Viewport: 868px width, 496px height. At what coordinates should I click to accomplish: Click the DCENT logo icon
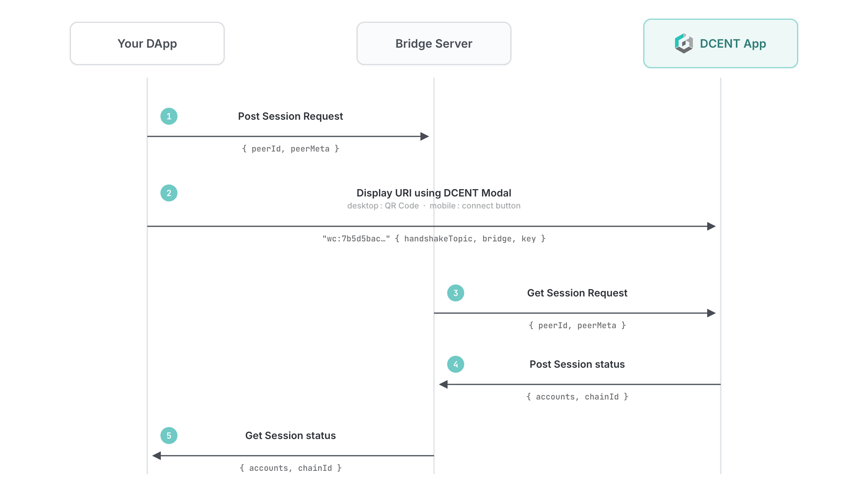point(684,43)
